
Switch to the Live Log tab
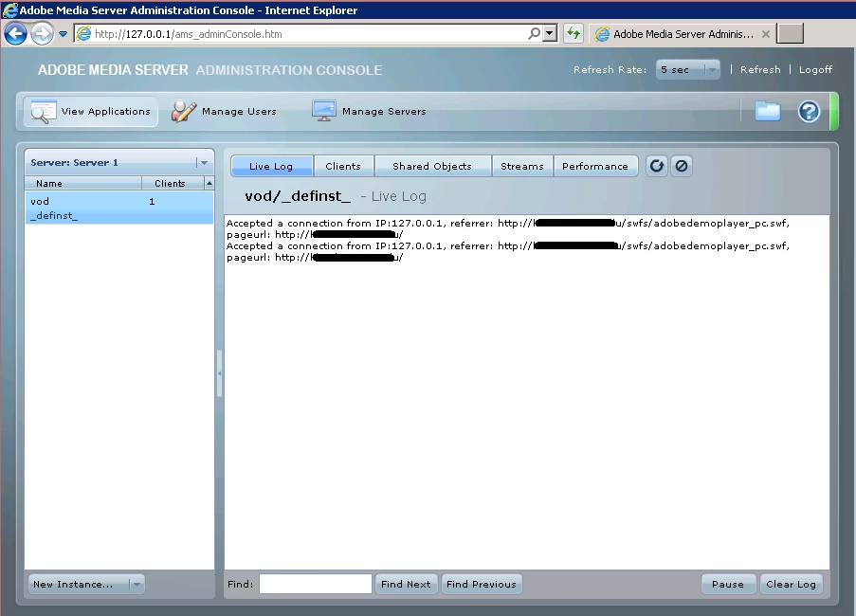[271, 166]
